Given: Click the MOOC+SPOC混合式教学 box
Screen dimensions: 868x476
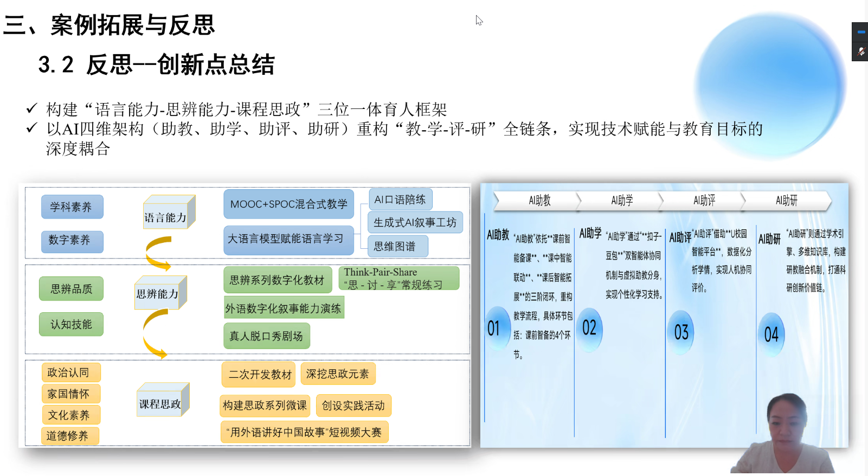Looking at the screenshot, I should point(288,204).
